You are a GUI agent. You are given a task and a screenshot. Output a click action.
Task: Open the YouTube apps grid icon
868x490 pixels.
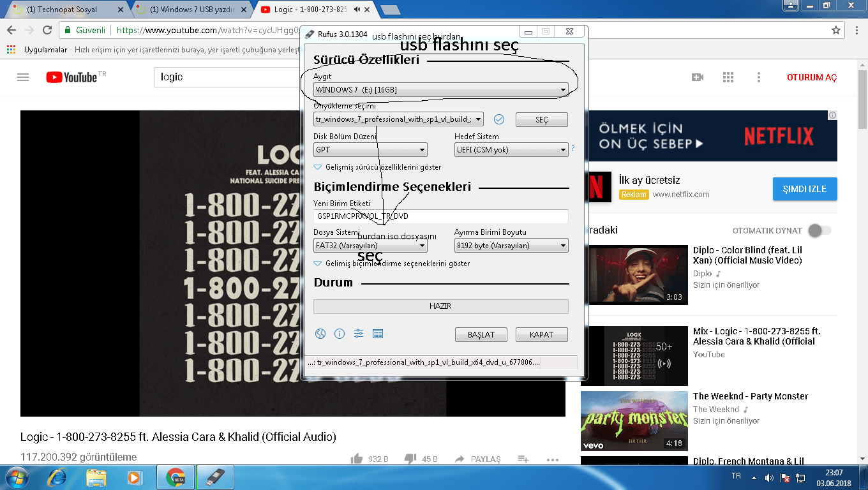(728, 77)
